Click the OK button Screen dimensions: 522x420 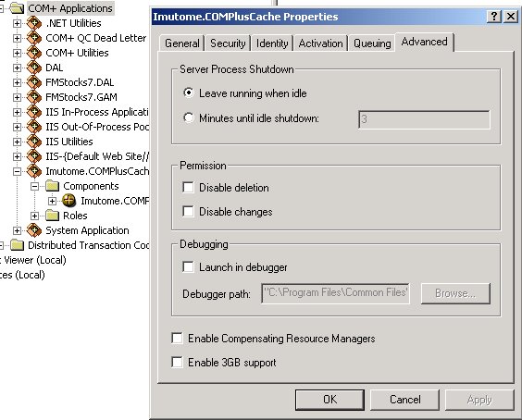pos(329,400)
